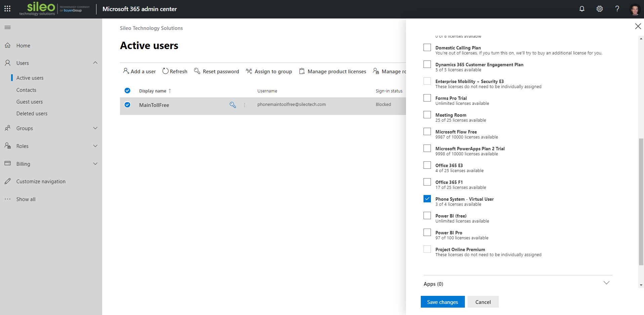Click the Sign-in status column header
This screenshot has height=315, width=644.
pos(389,91)
